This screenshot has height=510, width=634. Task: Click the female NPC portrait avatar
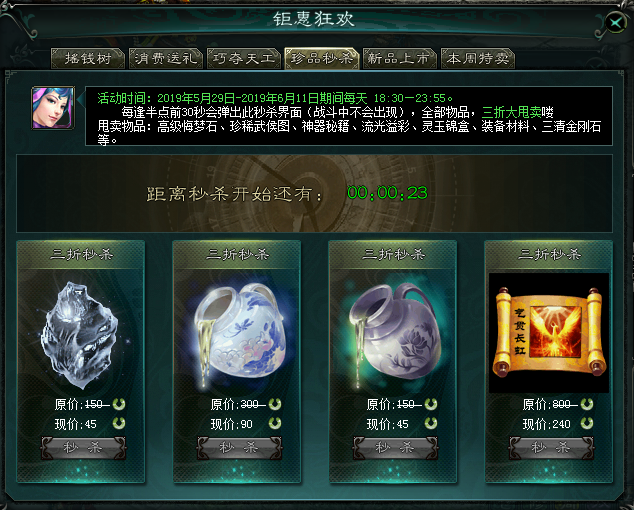click(53, 108)
